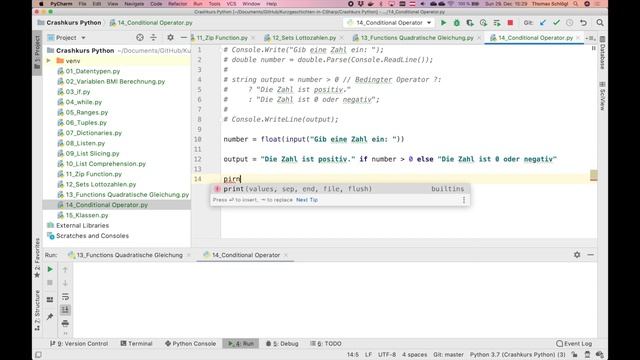Switch to 12_Sets Lottozahlen.py tab

(x=304, y=38)
